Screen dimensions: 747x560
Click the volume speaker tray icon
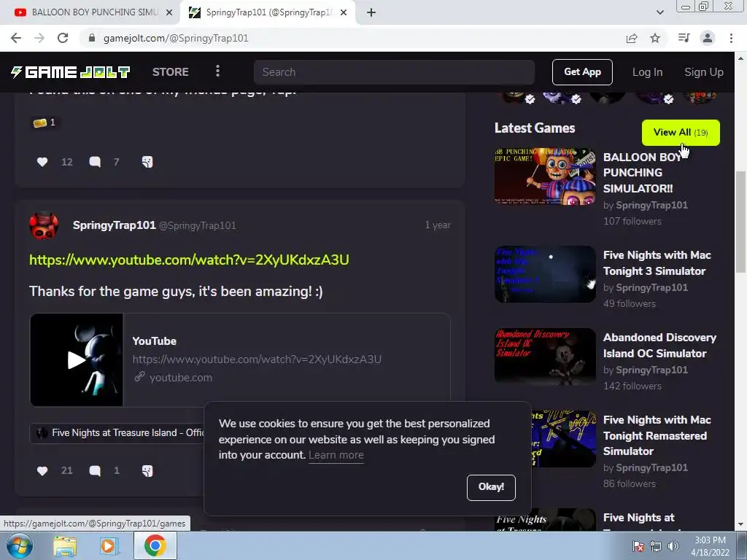673,546
